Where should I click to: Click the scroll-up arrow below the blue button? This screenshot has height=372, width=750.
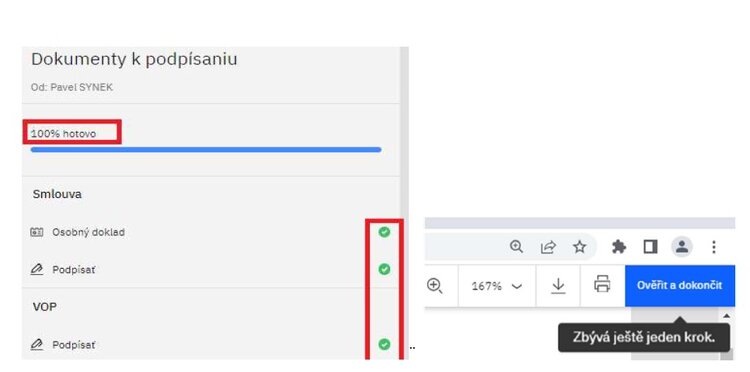[x=727, y=316]
